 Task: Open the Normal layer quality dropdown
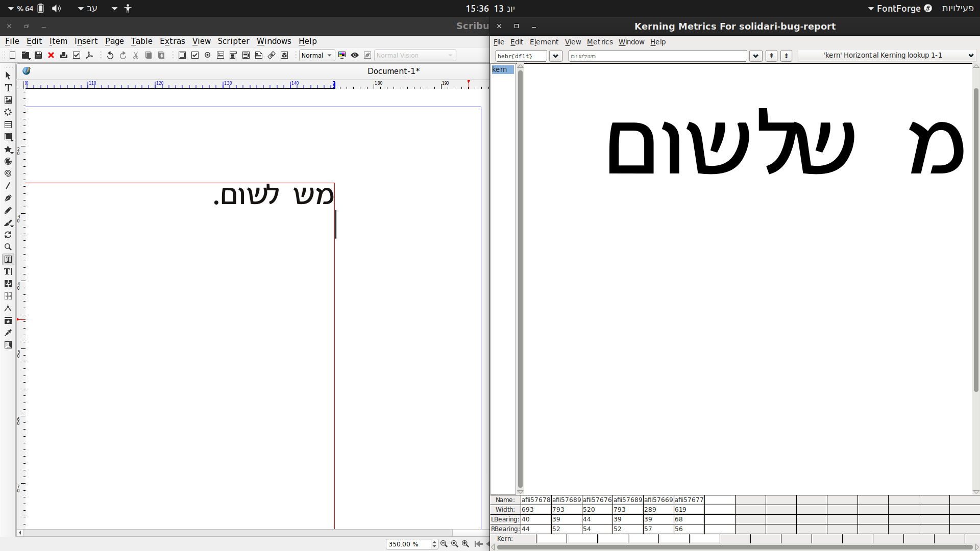[316, 55]
